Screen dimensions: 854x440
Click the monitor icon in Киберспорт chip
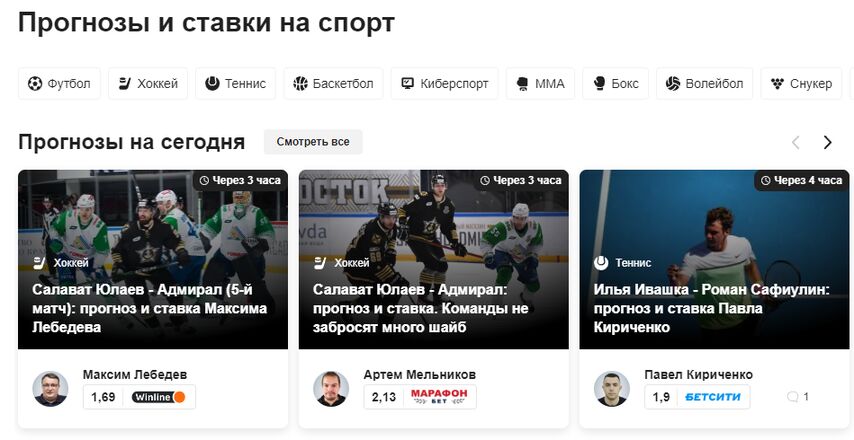click(407, 83)
